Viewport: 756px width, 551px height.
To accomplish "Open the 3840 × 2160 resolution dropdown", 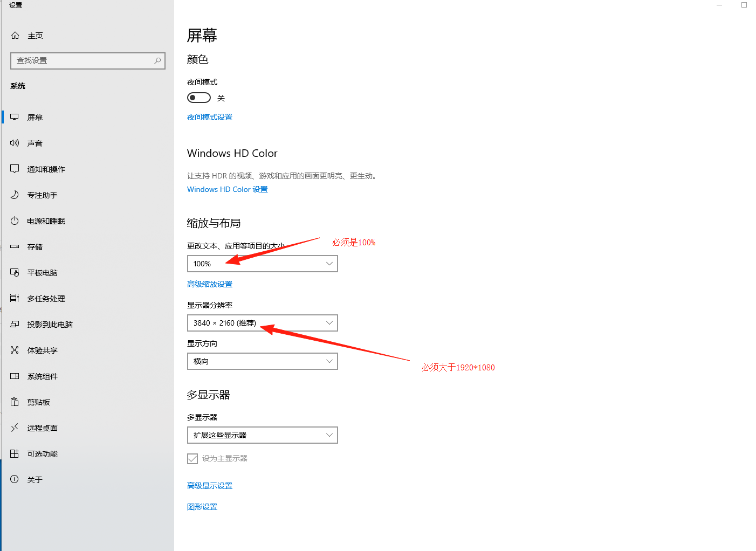I will pyautogui.click(x=262, y=323).
